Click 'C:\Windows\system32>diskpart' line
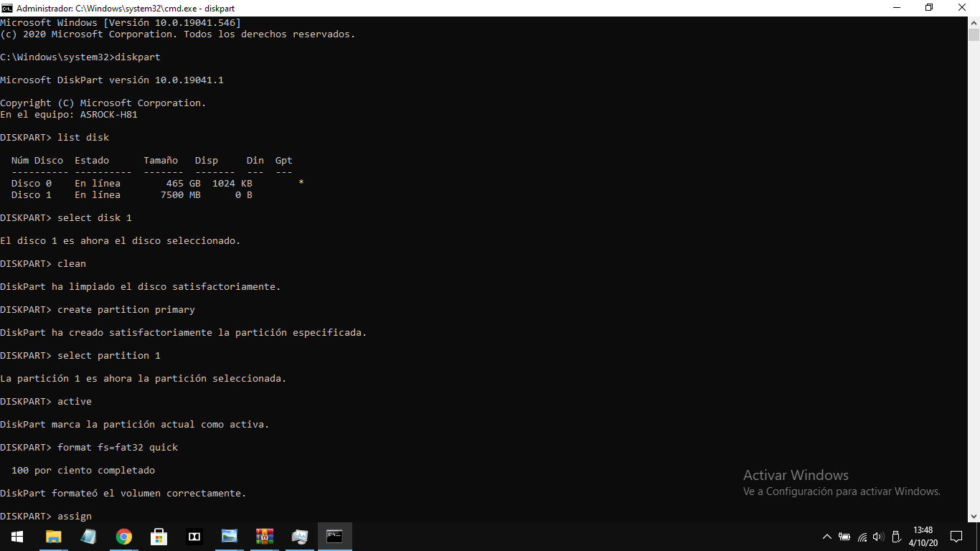Image resolution: width=980 pixels, height=551 pixels. [80, 57]
